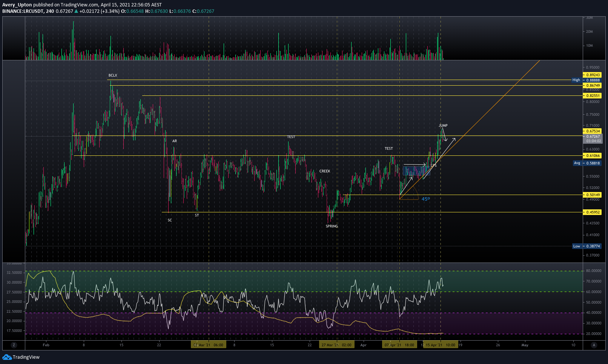Click the 15 Apr '21 10:00 time marker
This screenshot has width=608, height=364.
(440, 345)
